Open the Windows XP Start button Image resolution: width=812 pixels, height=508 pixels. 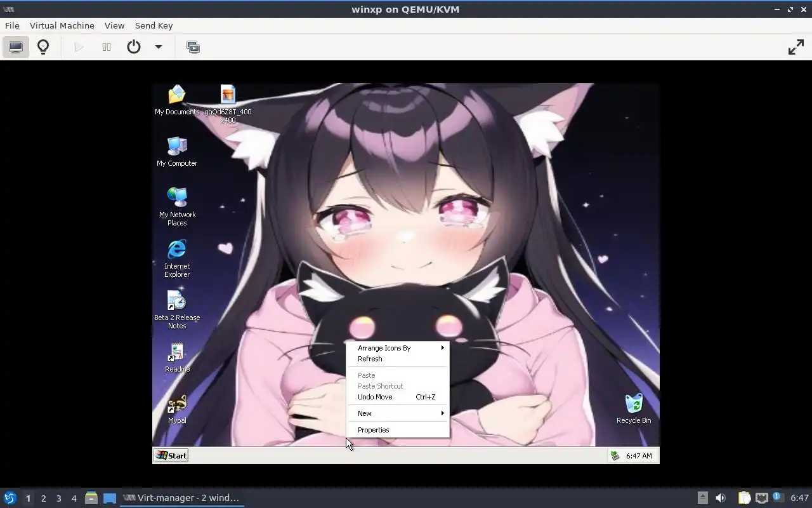pyautogui.click(x=171, y=455)
